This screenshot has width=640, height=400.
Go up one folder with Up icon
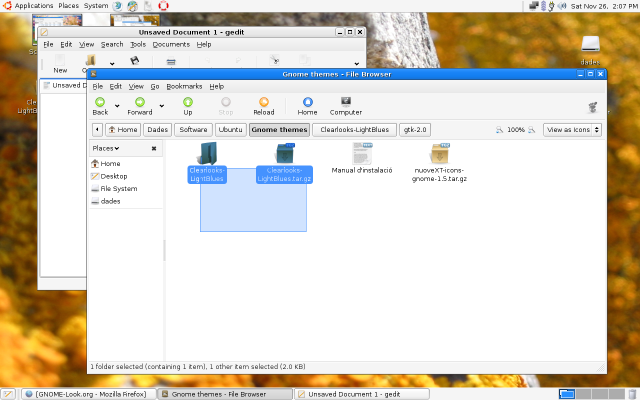tap(188, 102)
